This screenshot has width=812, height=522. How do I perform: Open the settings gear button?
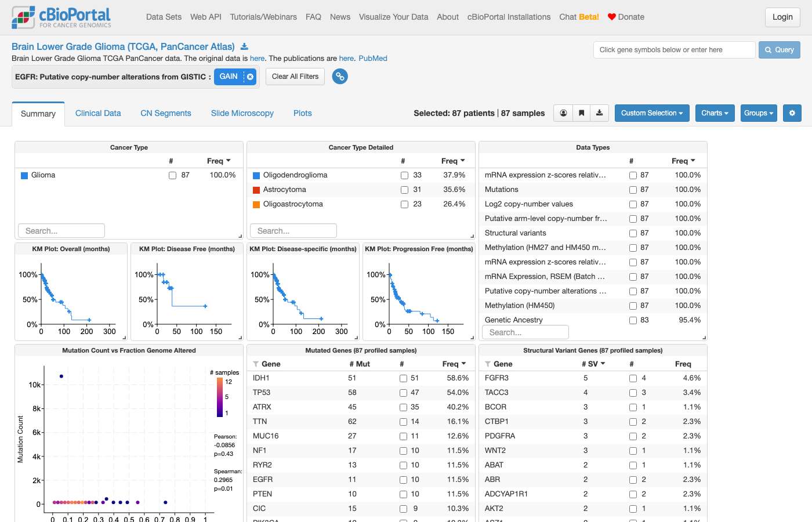pos(792,113)
